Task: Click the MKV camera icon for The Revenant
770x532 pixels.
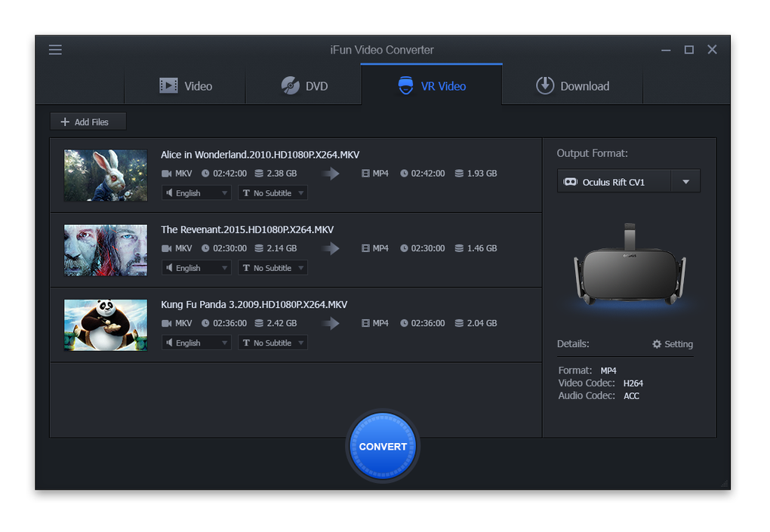Action: [167, 248]
